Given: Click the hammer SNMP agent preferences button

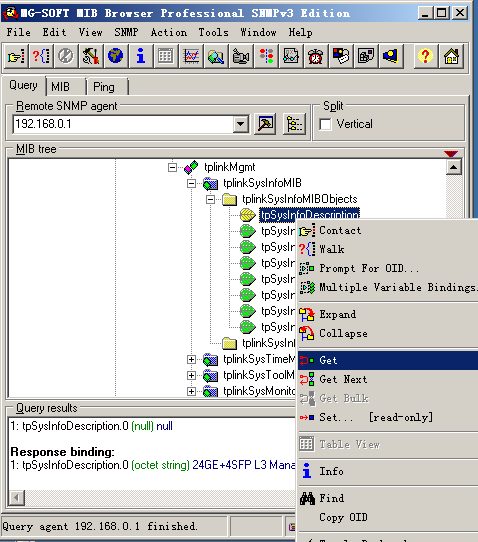Looking at the screenshot, I should (x=265, y=124).
